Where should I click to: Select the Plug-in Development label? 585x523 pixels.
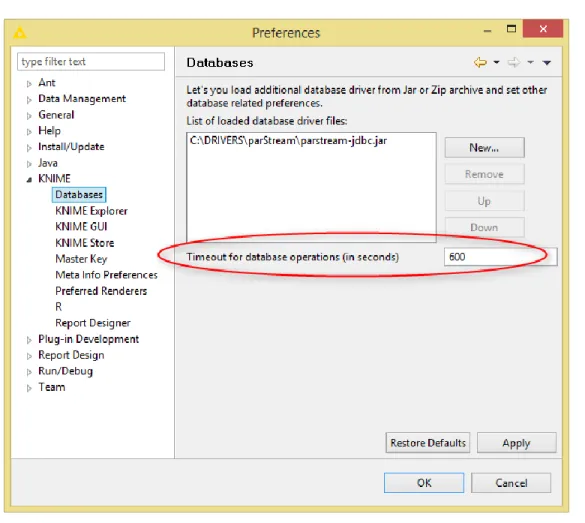pyautogui.click(x=89, y=339)
